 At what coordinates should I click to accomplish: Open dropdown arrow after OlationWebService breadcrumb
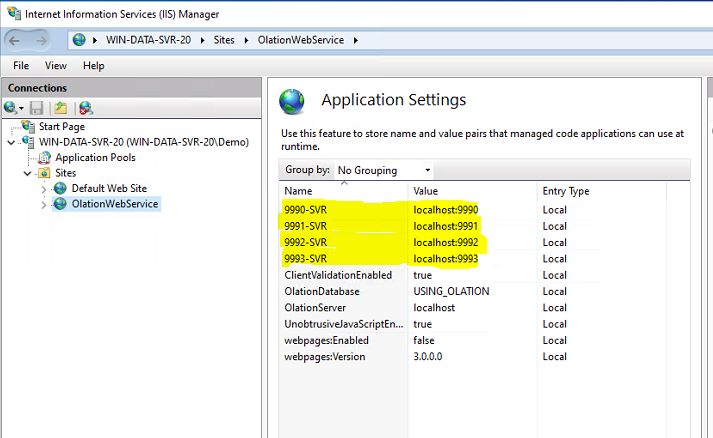(356, 40)
